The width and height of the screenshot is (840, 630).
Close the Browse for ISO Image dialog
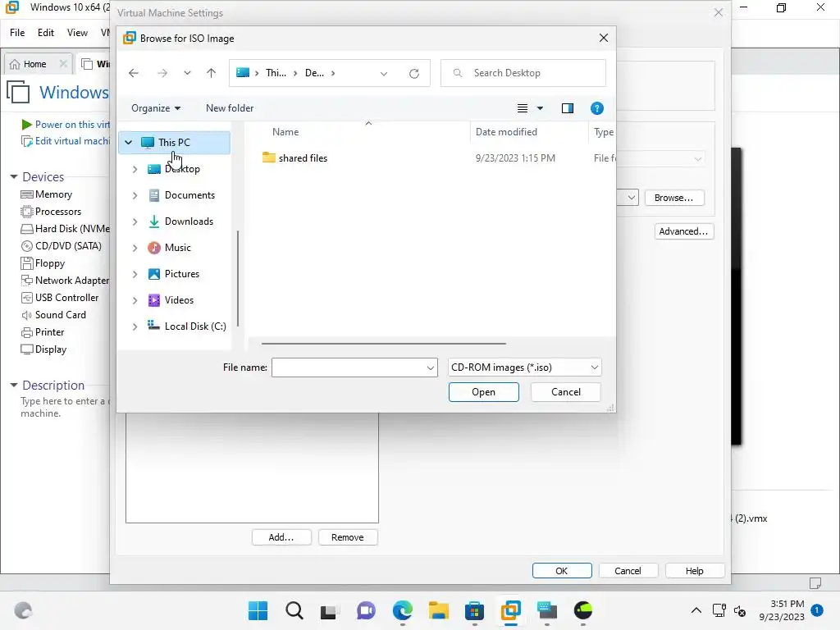(603, 38)
